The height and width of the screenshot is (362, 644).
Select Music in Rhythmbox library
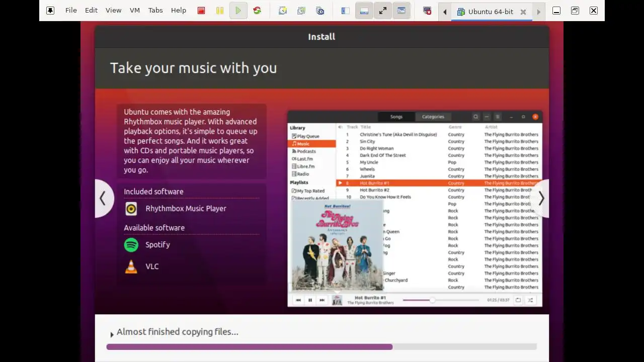[x=312, y=144]
